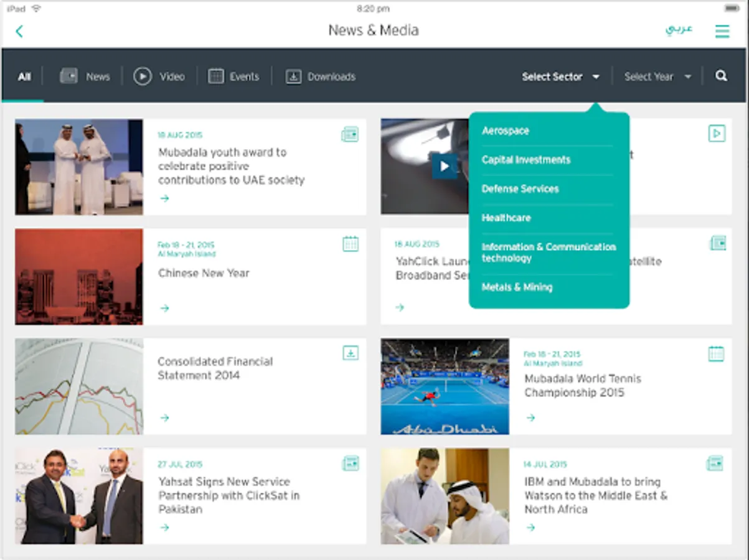Open Financial Statement chart thumbnail
This screenshot has width=749, height=560.
[79, 386]
